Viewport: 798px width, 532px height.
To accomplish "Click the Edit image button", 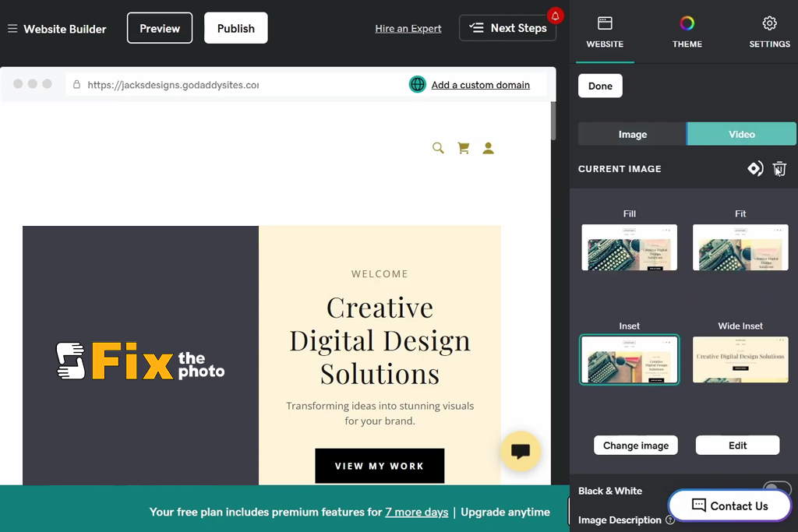I will click(x=737, y=446).
